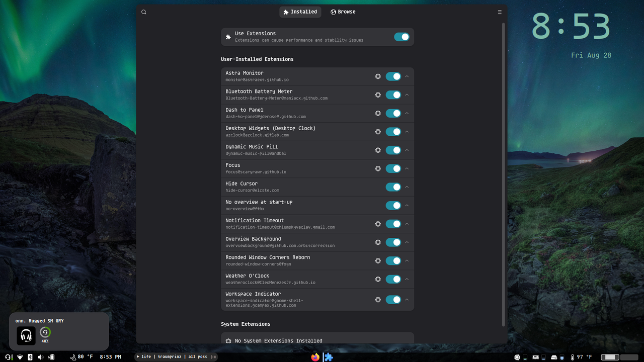Expand the Astra Monitor row details
The image size is (644, 362).
coord(407,76)
